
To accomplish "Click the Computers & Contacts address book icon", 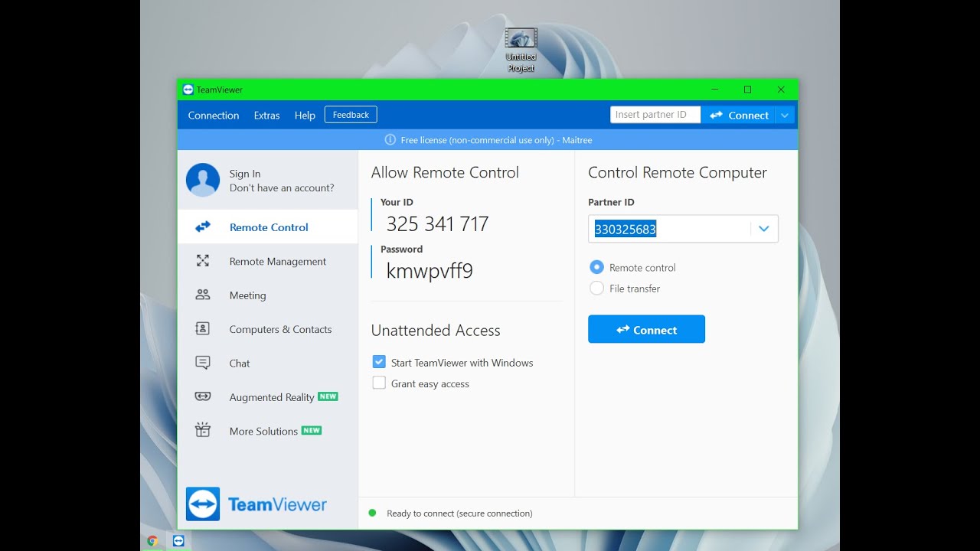I will point(203,329).
